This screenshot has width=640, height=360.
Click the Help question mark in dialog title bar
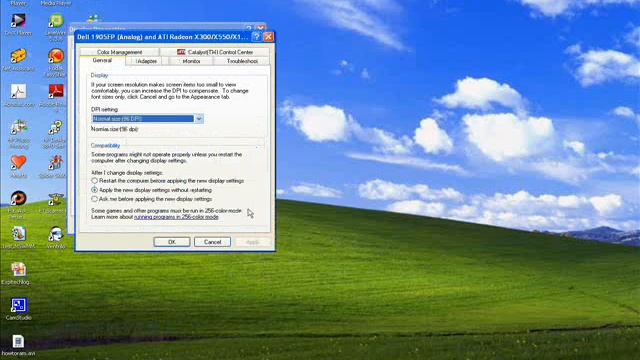tap(256, 37)
